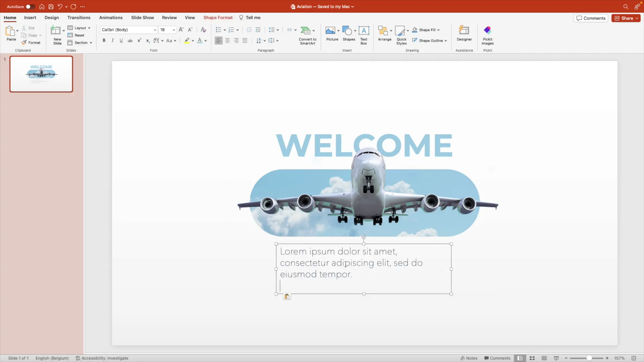
Task: Click the Format painter
Action: pyautogui.click(x=31, y=43)
